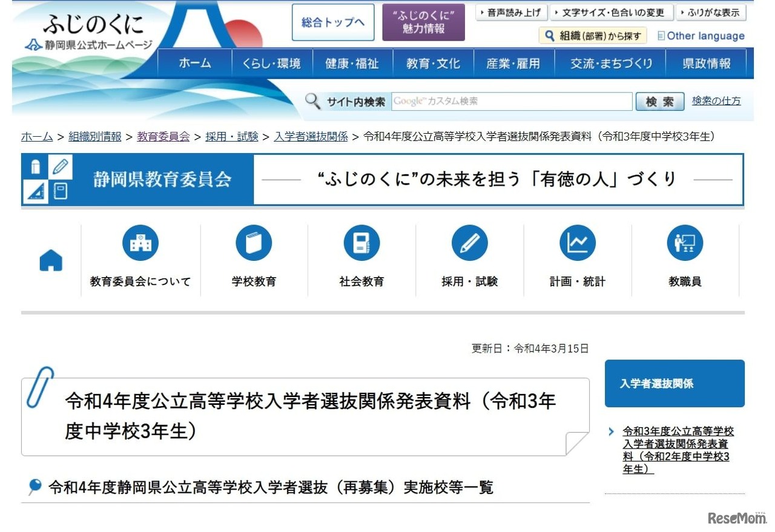Click 組織(部署)から探す button

click(592, 36)
